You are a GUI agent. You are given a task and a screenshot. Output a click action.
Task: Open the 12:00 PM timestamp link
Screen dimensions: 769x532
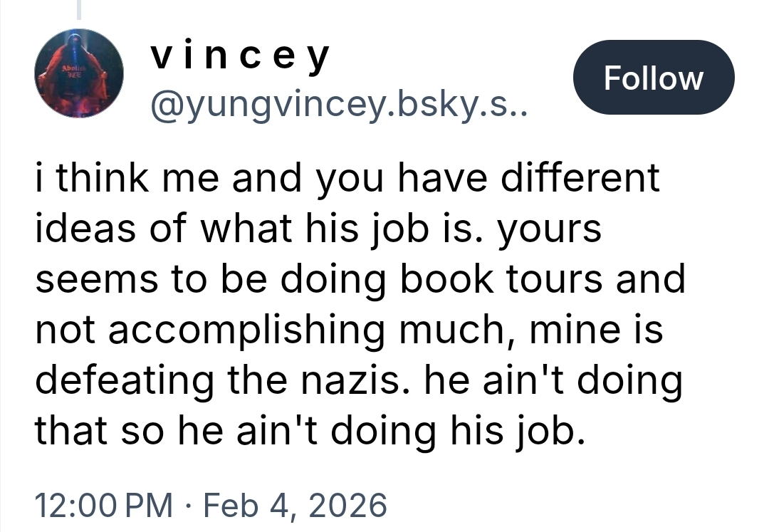(104, 505)
